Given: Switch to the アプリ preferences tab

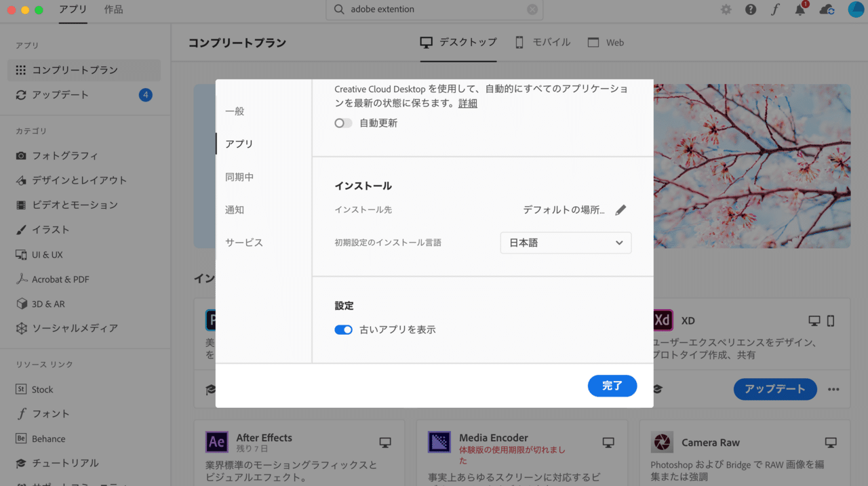Looking at the screenshot, I should (x=239, y=144).
